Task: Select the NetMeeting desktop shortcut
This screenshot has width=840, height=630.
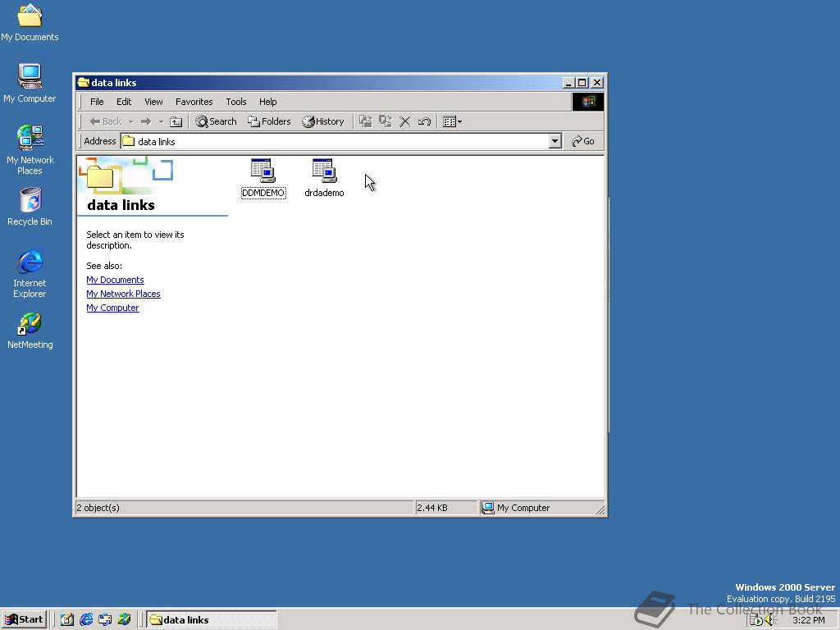Action: [30, 331]
